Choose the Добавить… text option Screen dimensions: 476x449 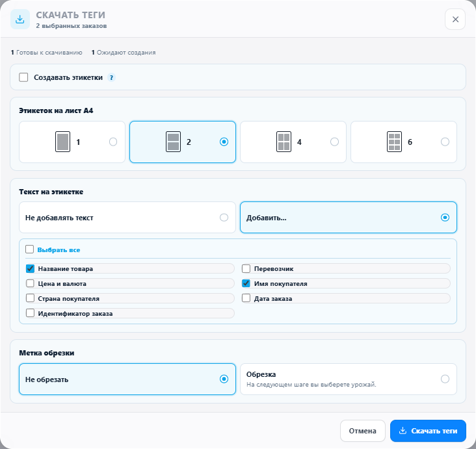349,218
